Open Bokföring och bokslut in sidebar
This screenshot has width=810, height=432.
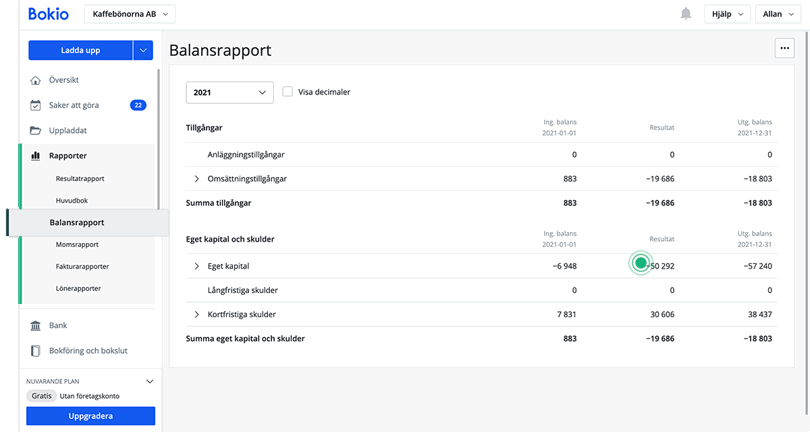(87, 351)
